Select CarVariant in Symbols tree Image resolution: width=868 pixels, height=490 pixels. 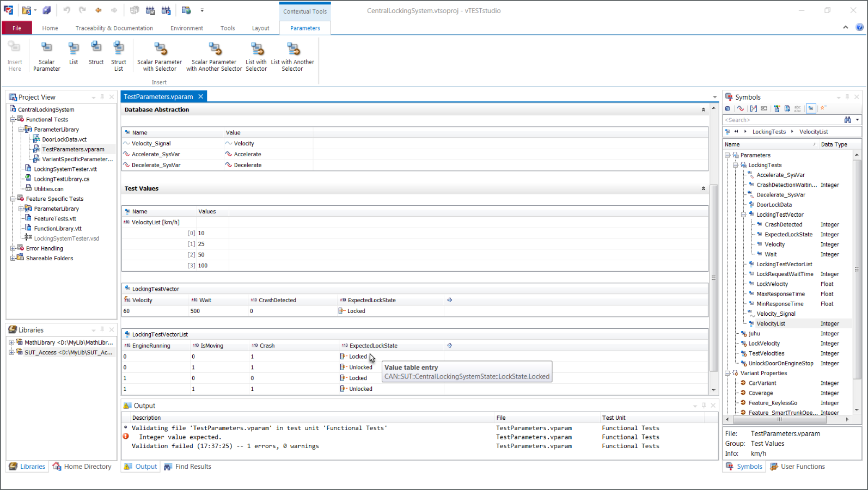(x=762, y=383)
